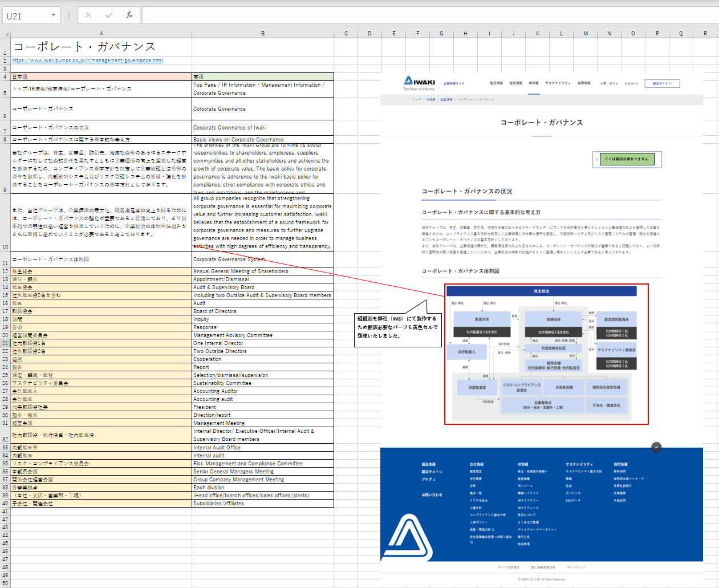Click the organization chart diagram in red frame
The width and height of the screenshot is (719, 588).
point(546,354)
